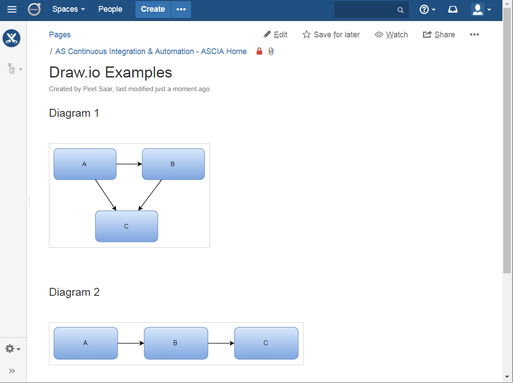The width and height of the screenshot is (513, 383).
Task: Click the red page restrictions lock
Action: click(x=259, y=51)
